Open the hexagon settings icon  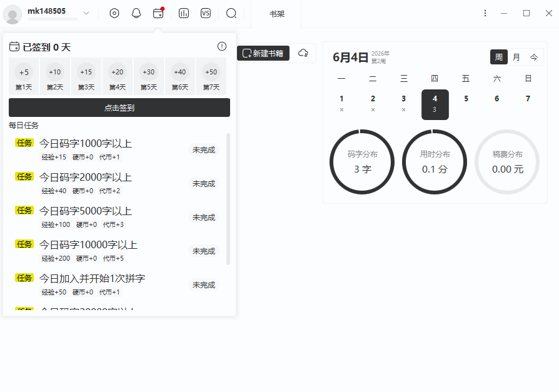(114, 14)
